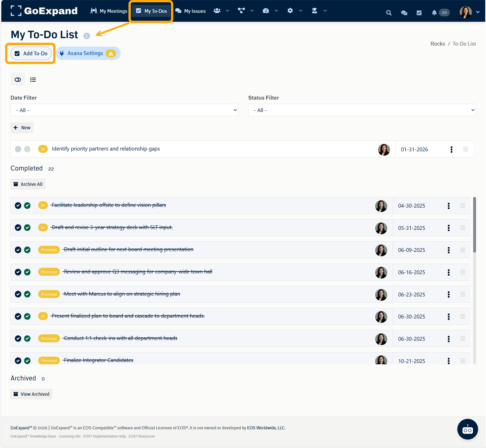
Task: Click info icon beside My To-Do List
Action: coord(87,36)
